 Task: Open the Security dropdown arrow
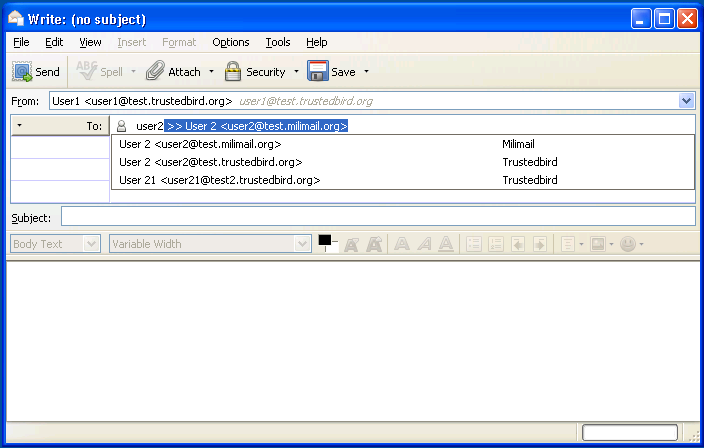(x=296, y=72)
